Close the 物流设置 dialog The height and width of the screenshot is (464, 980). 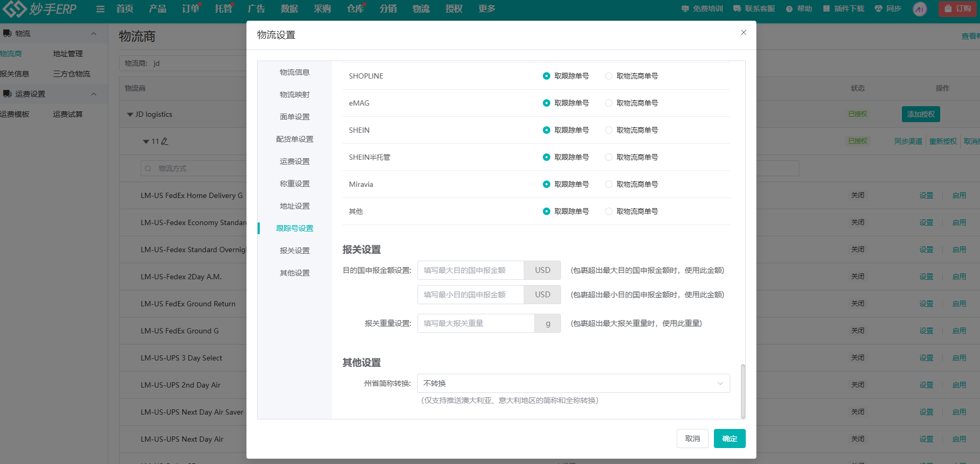click(744, 32)
